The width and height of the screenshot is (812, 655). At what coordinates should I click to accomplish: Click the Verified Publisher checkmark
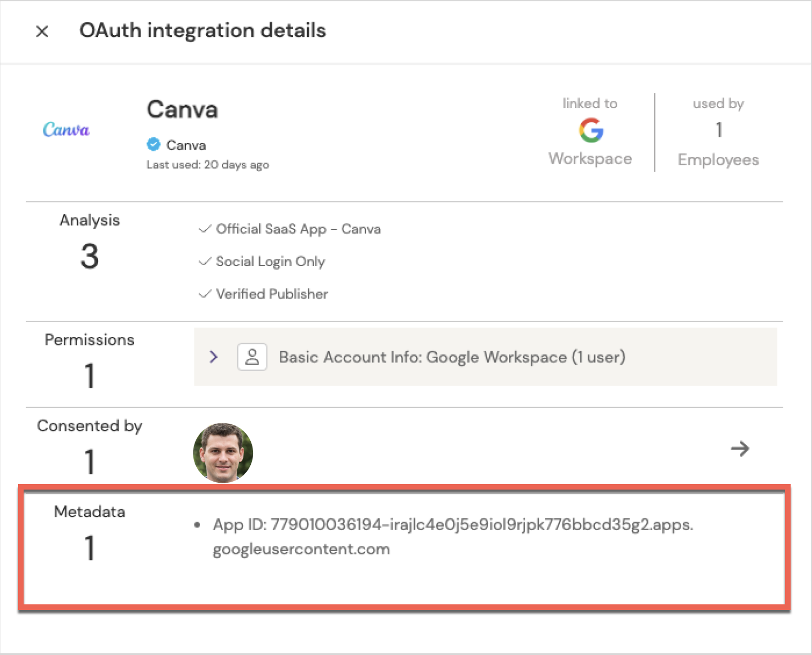pos(205,294)
